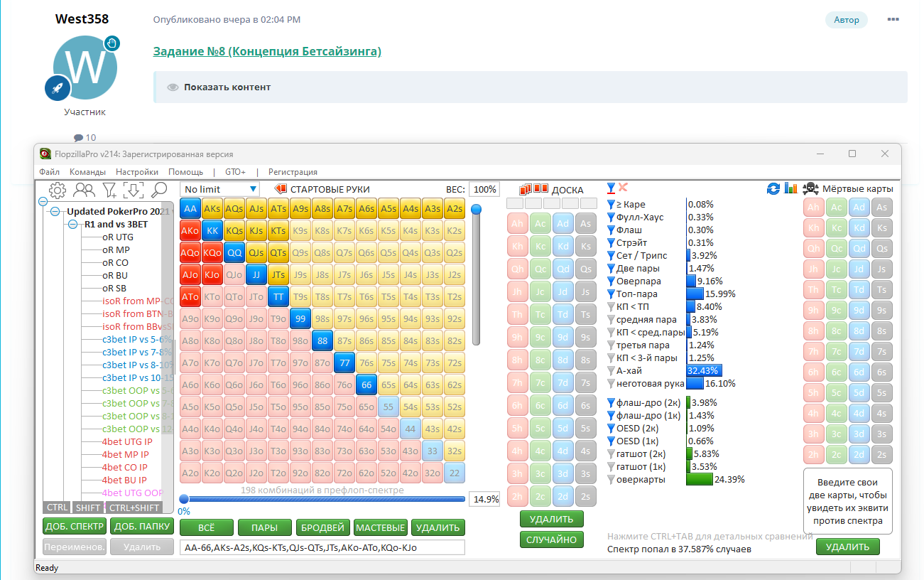This screenshot has height=580, width=924.
Task: Click the ВЕС 100% weight input field
Action: pos(484,189)
